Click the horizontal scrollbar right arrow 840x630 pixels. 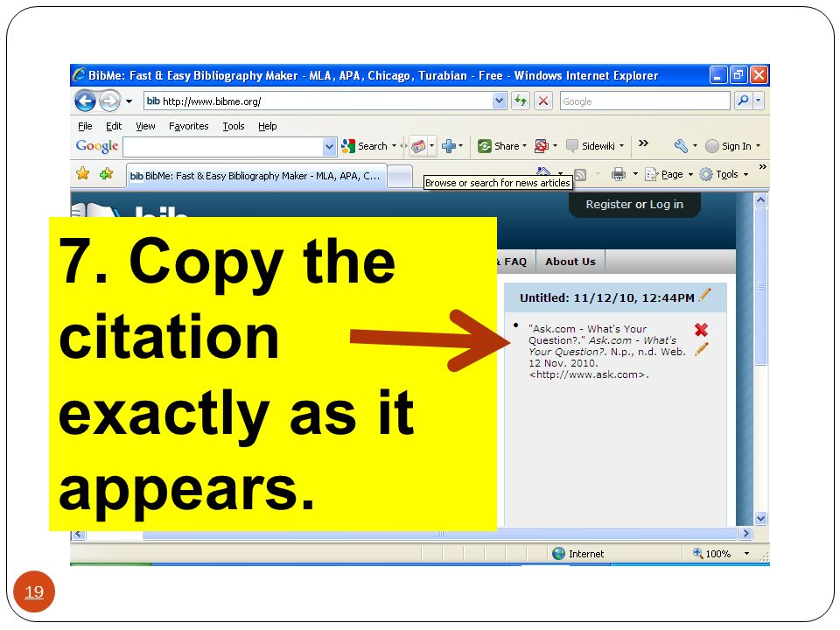click(745, 533)
